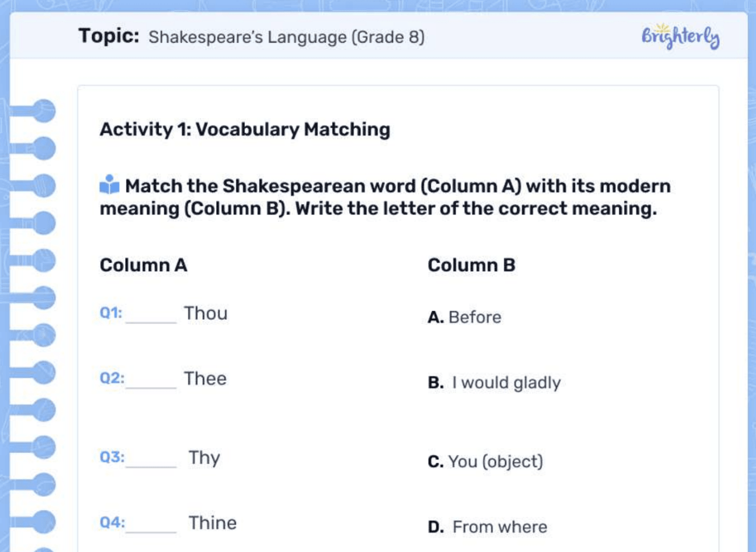Select the word Thou in Column A
This screenshot has height=552, width=756.
(206, 313)
